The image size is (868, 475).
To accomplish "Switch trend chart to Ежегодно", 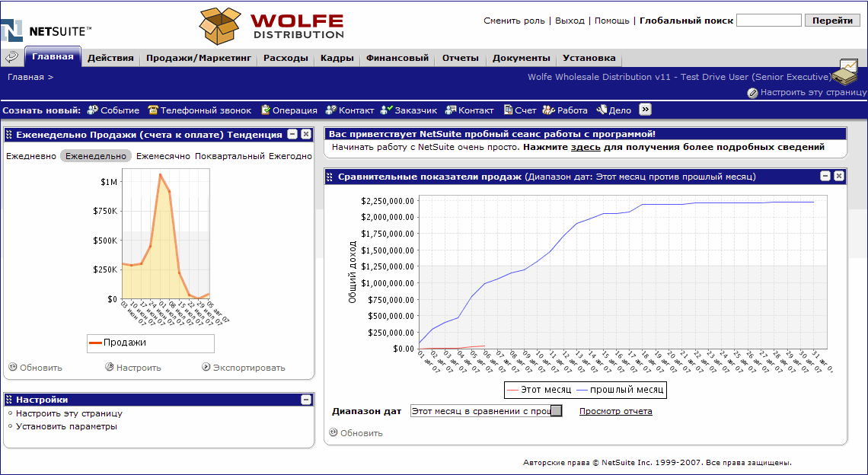I will (x=291, y=156).
